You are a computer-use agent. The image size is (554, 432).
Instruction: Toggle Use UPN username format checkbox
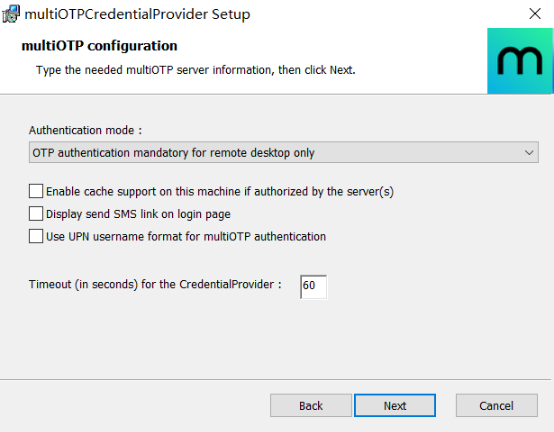[36, 236]
